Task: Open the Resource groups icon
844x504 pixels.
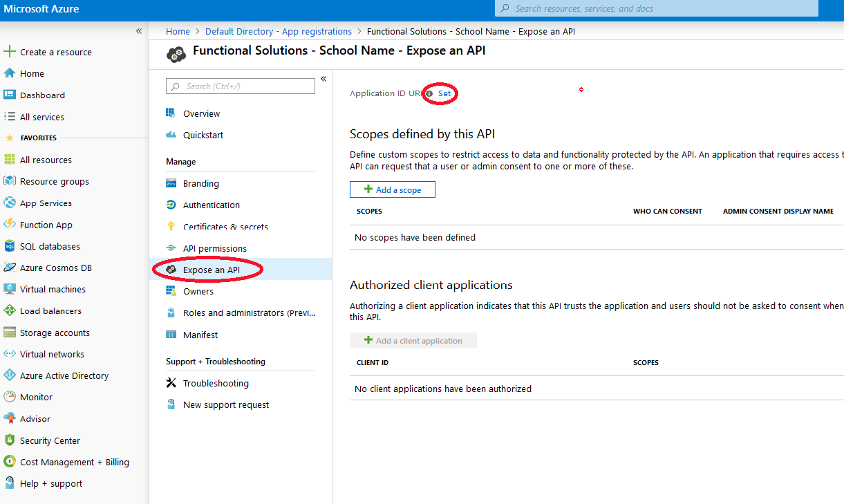Action: (10, 181)
